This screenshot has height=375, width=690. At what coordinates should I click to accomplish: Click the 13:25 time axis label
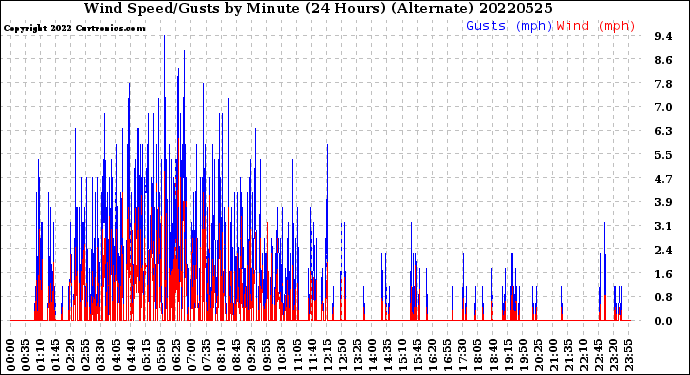point(356,355)
